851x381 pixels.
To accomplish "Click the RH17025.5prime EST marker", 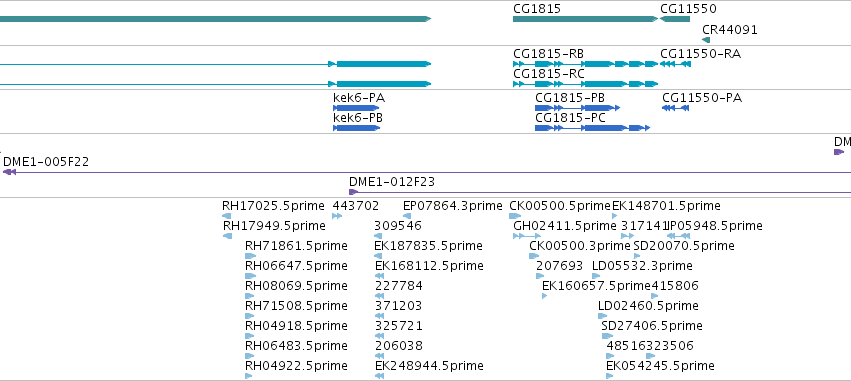I will tap(227, 216).
